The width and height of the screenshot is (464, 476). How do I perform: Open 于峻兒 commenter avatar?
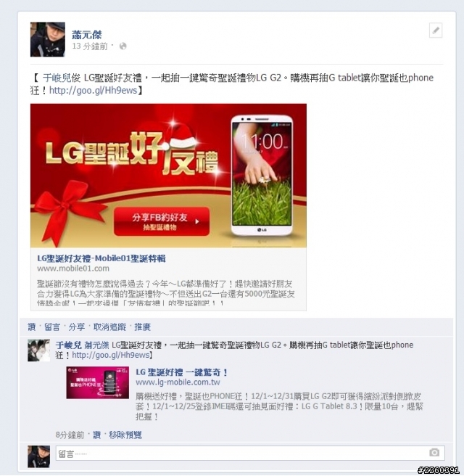(39, 350)
